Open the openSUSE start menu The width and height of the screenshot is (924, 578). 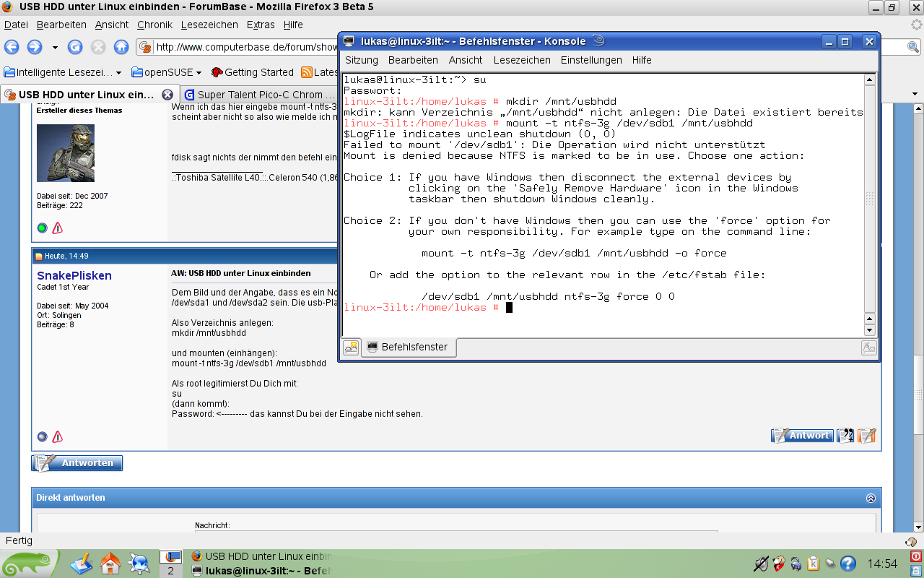pos(29,564)
